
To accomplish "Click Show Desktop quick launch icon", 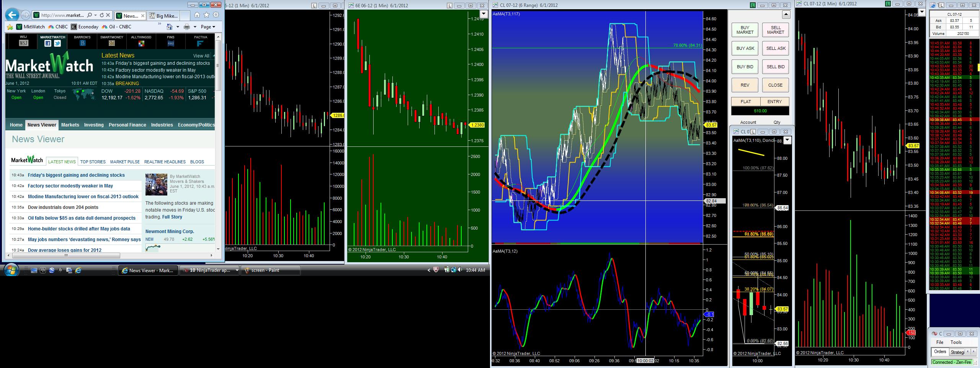I will (x=34, y=270).
